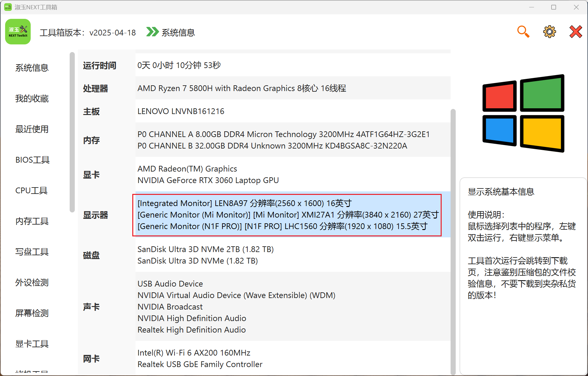Click the green double-chevron breadcrumb arrow
588x376 pixels.
152,32
